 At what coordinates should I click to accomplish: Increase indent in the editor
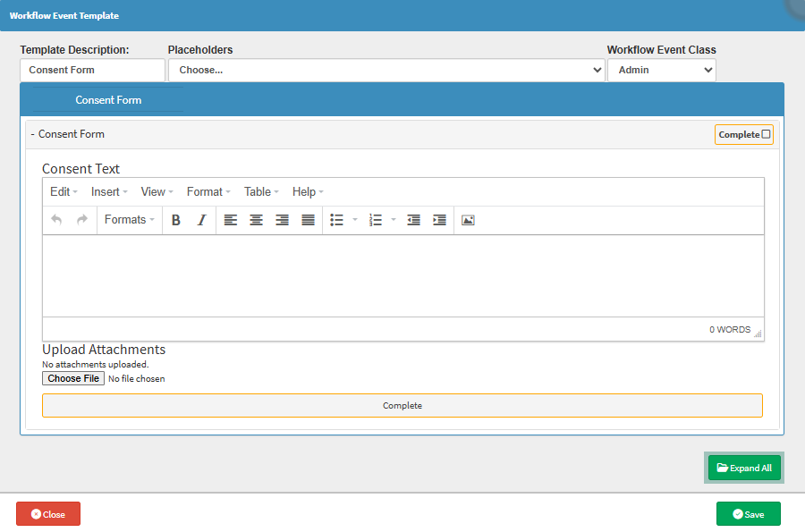[x=439, y=220]
